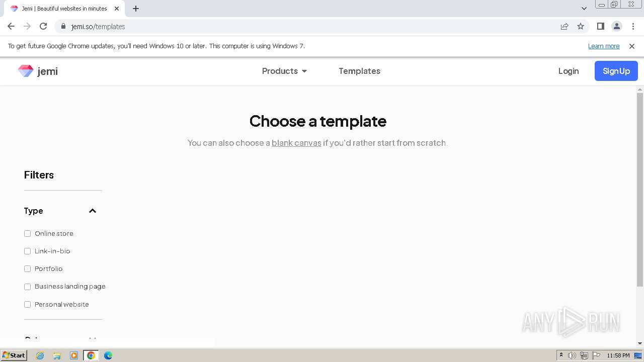Open the blank canvas link
Screen dimensions: 644x362
[x=296, y=143]
